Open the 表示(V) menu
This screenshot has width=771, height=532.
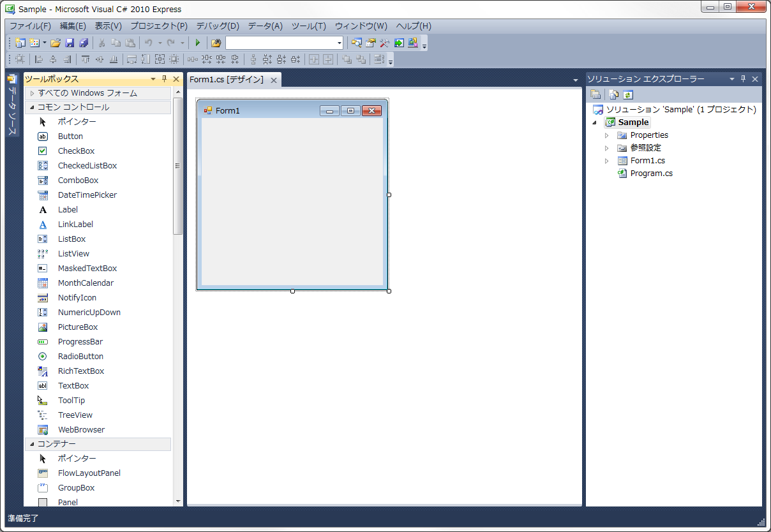[109, 26]
